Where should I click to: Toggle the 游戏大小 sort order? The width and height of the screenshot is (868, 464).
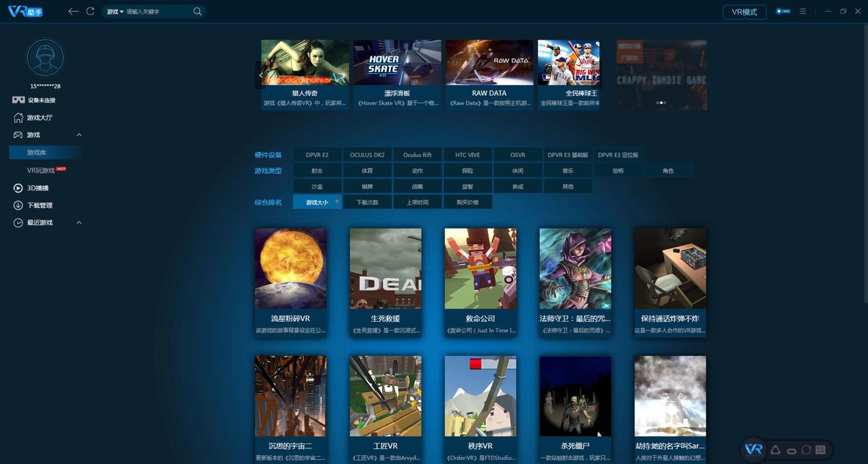(x=317, y=203)
